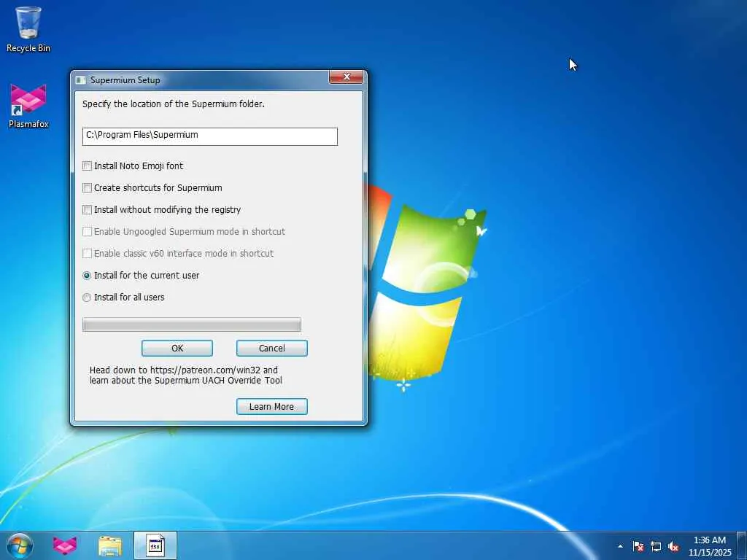Screen dimensions: 747x560
Task: Confirm setup with OK button
Action: click(x=177, y=348)
